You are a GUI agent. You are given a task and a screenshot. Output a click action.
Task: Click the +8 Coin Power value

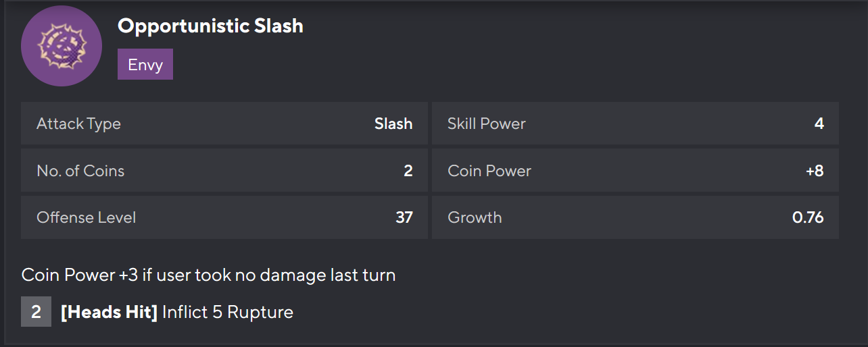pos(815,171)
